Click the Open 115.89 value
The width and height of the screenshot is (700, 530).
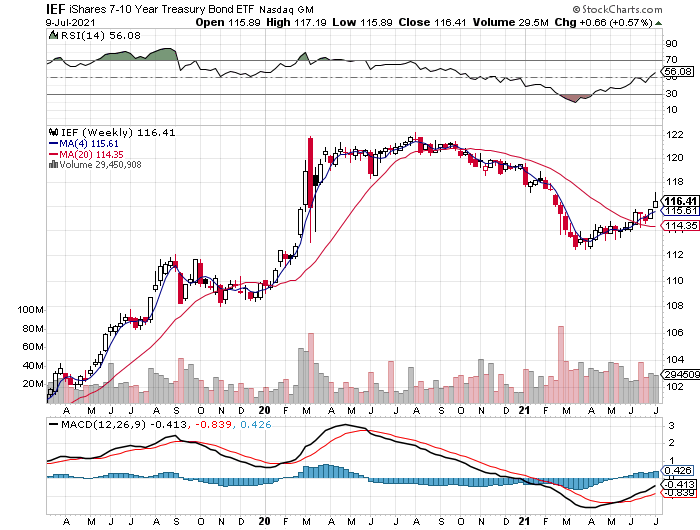228,22
